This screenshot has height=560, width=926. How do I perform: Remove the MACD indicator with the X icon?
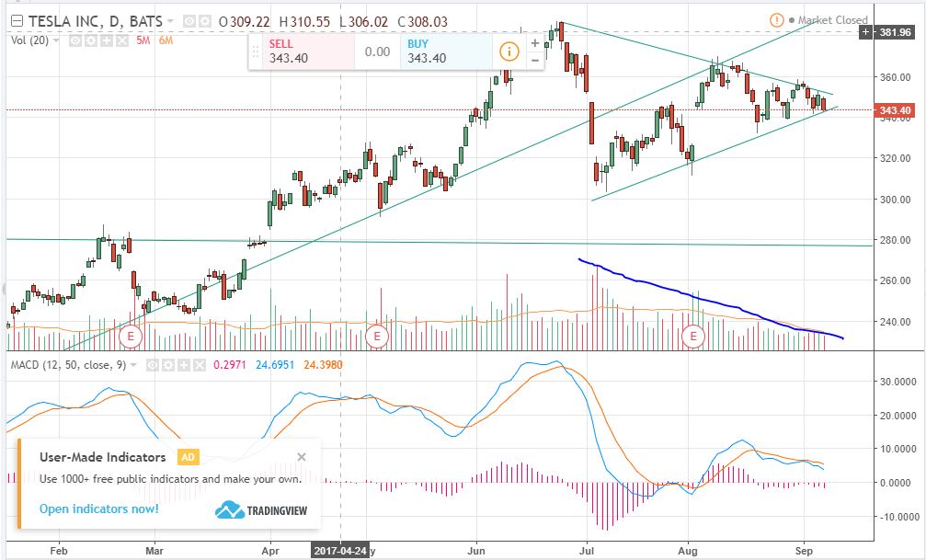click(200, 366)
